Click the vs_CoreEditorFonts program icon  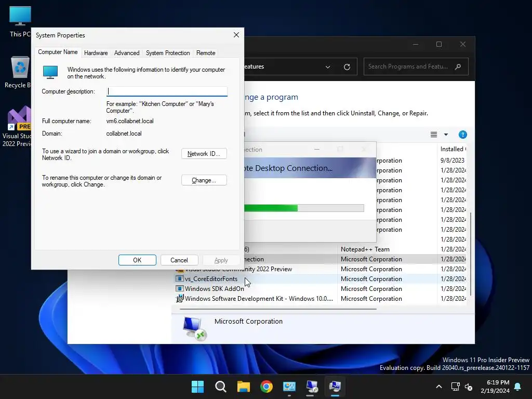[x=179, y=278]
